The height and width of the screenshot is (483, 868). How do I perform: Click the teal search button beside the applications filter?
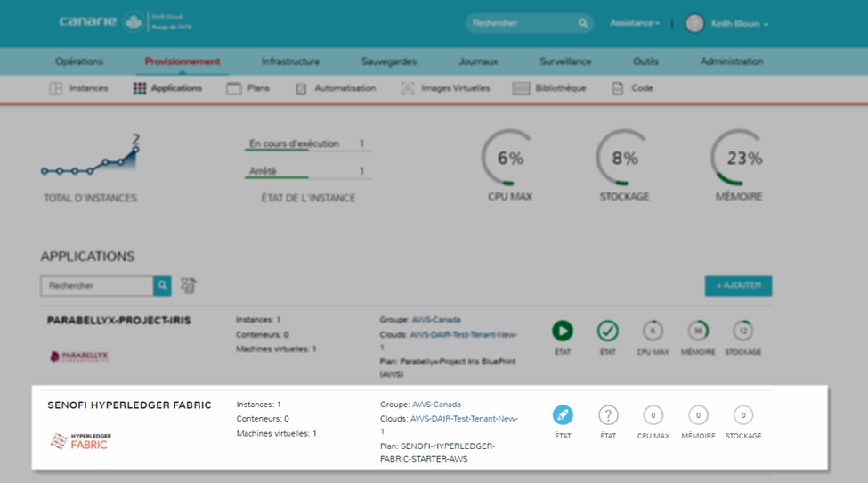tap(162, 286)
